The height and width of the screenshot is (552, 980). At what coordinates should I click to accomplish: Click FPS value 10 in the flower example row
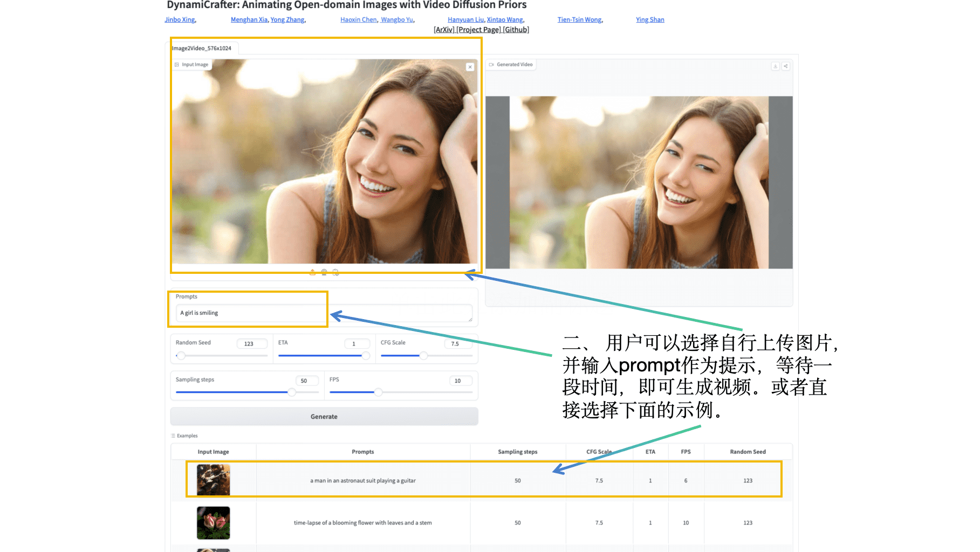point(686,522)
